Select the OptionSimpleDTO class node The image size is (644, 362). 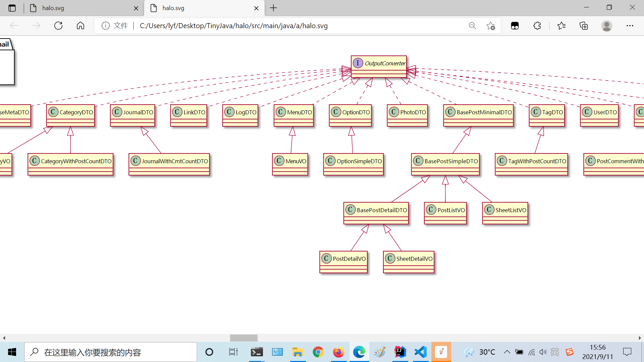[353, 164]
